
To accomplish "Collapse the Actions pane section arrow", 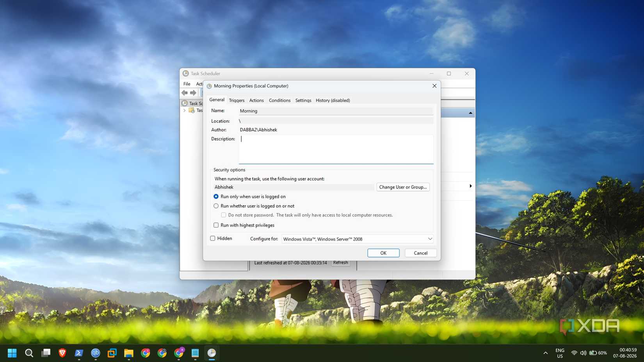I will (x=470, y=113).
